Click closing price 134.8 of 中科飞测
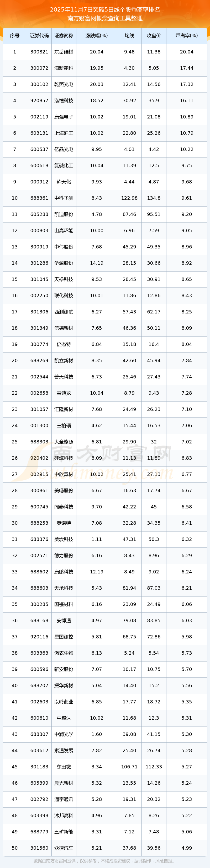Viewport: 210px width, 868px height. click(154, 198)
